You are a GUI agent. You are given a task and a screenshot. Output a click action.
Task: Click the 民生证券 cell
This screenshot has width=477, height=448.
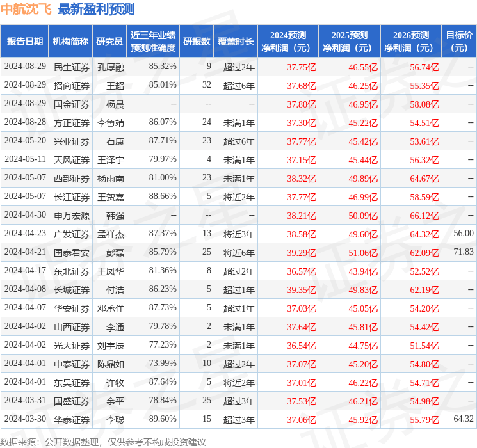pos(72,67)
